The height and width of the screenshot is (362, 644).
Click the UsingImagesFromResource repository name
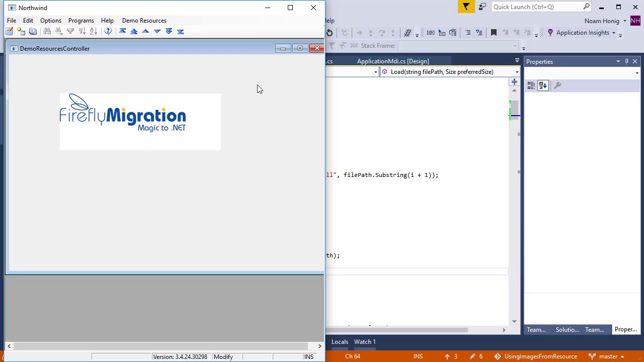click(540, 357)
